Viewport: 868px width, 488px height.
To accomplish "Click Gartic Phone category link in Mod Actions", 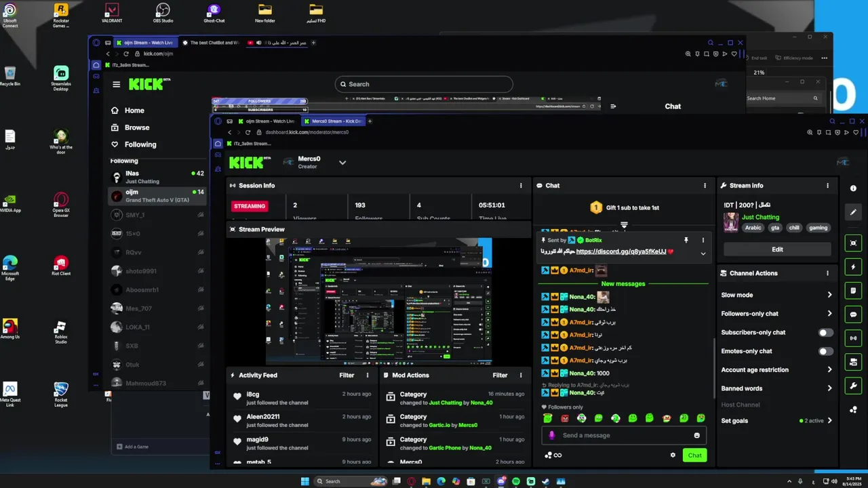I will tap(443, 448).
